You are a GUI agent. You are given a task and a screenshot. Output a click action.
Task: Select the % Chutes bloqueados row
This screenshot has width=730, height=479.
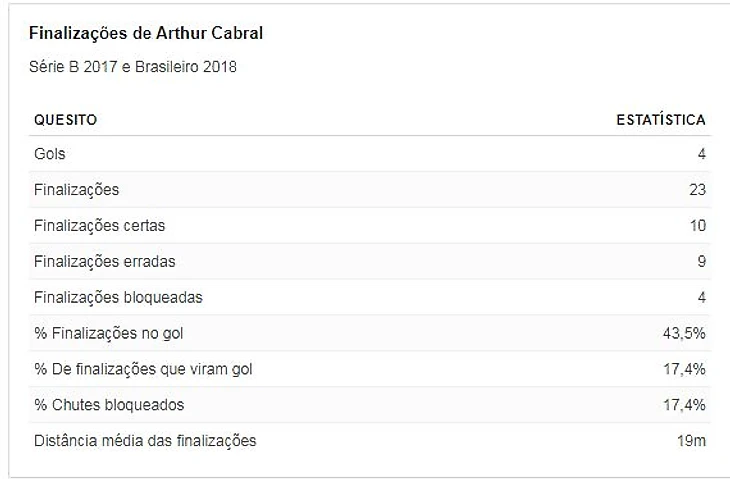point(109,405)
